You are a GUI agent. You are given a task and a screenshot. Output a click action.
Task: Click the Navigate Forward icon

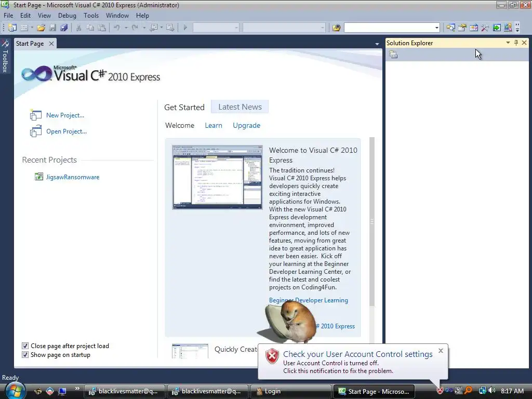(170, 28)
